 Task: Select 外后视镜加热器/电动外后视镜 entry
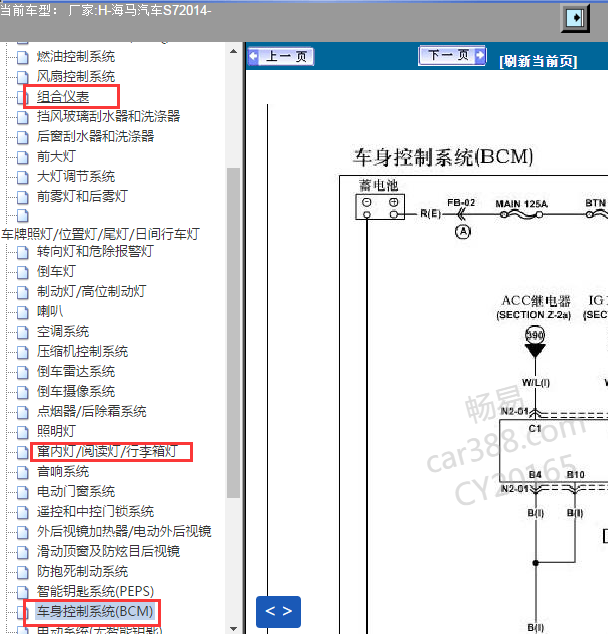pos(124,531)
